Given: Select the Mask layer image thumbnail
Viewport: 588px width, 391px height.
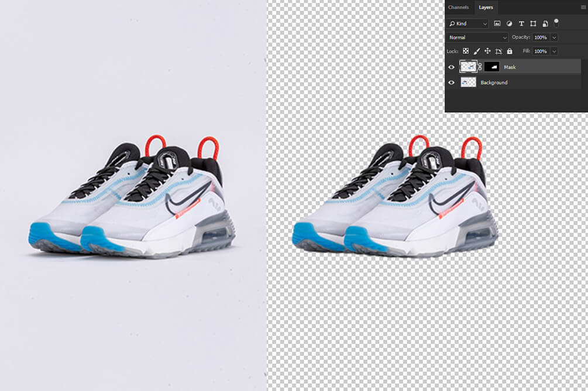Looking at the screenshot, I should [x=468, y=67].
